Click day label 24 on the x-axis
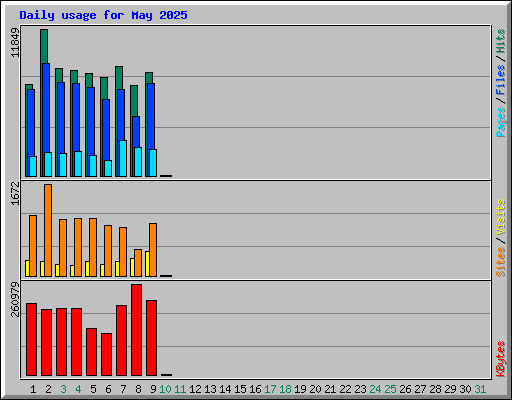This screenshot has width=512, height=400. coord(375,389)
